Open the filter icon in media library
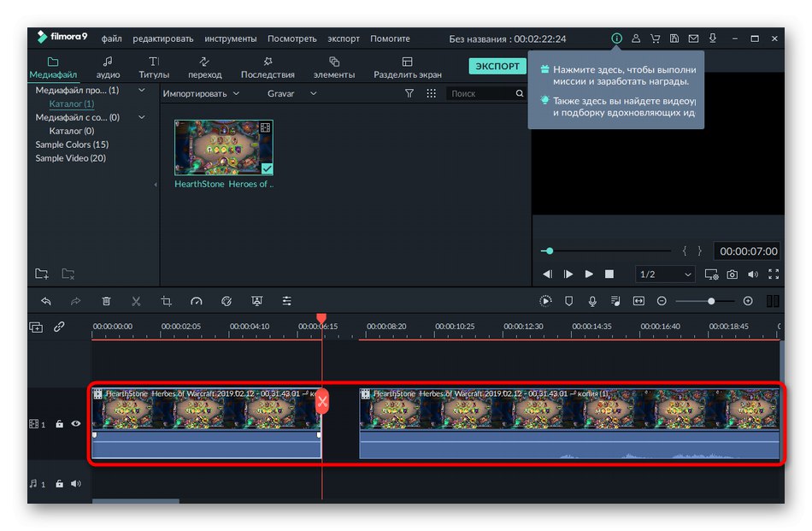The height and width of the screenshot is (531, 812). coord(409,93)
